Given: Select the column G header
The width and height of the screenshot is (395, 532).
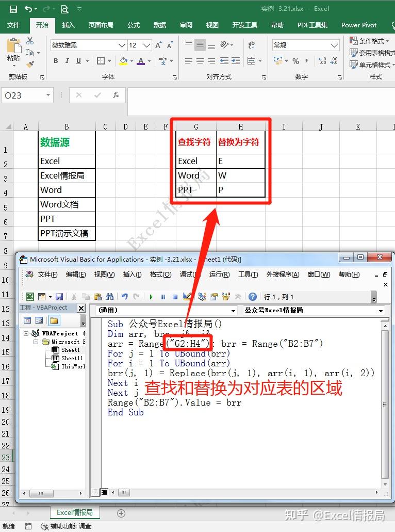Looking at the screenshot, I should [x=196, y=127].
